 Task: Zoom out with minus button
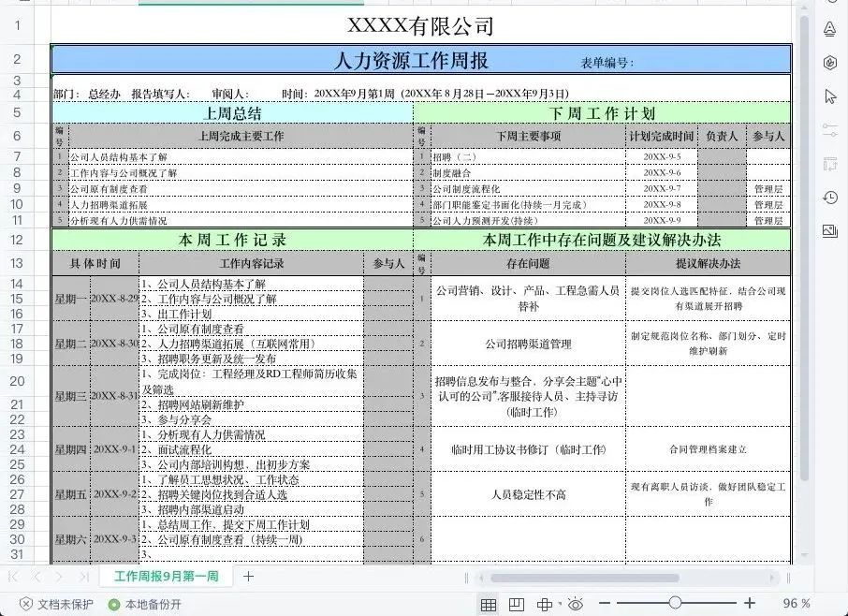point(605,603)
